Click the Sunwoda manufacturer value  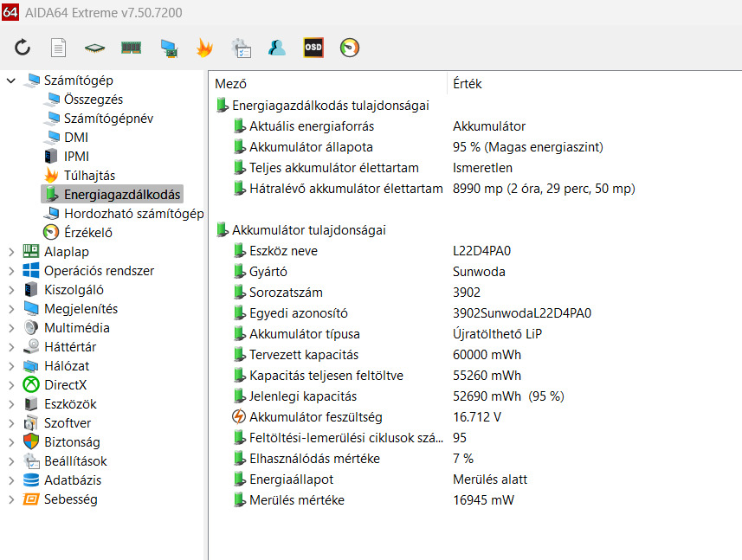click(479, 272)
